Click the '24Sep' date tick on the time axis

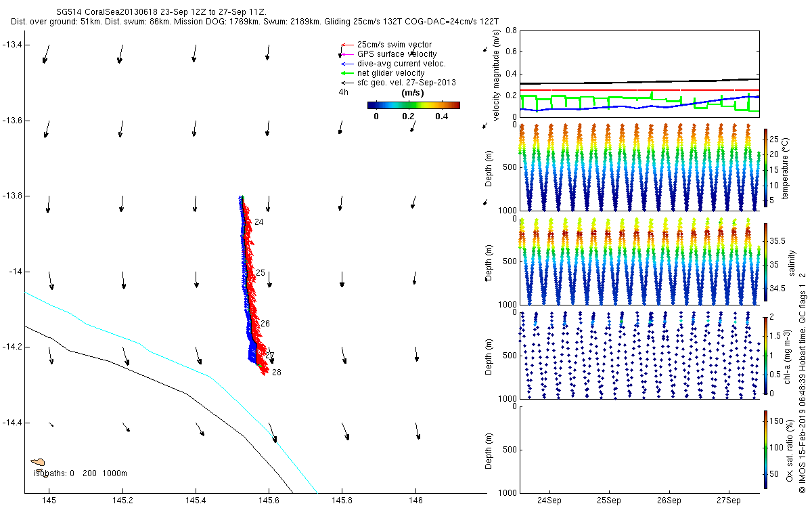pyautogui.click(x=549, y=502)
